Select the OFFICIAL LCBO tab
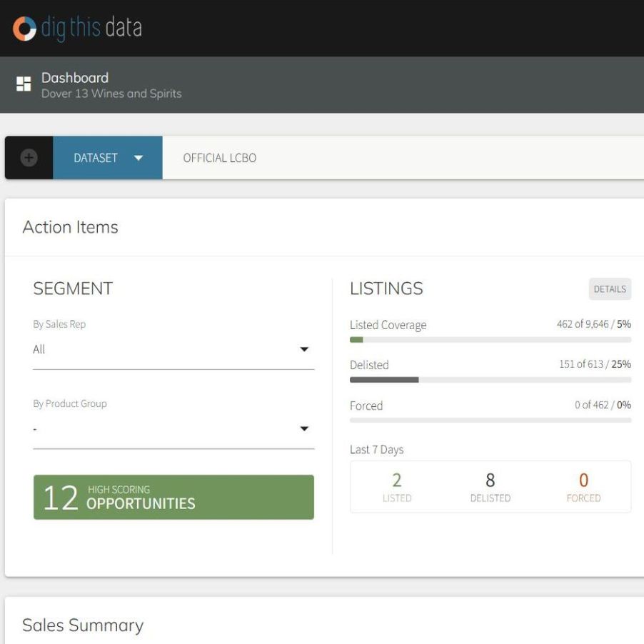Screen dimensions: 644x644 pos(219,158)
